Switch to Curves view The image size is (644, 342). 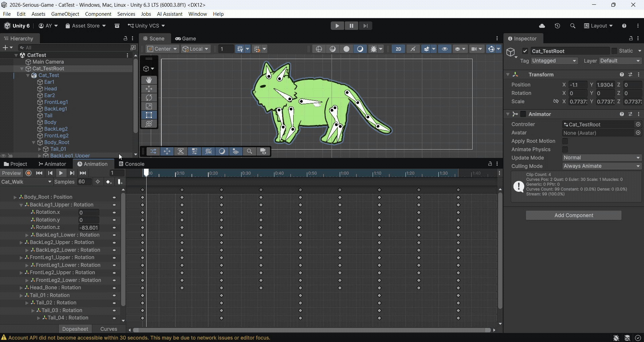pos(109,329)
